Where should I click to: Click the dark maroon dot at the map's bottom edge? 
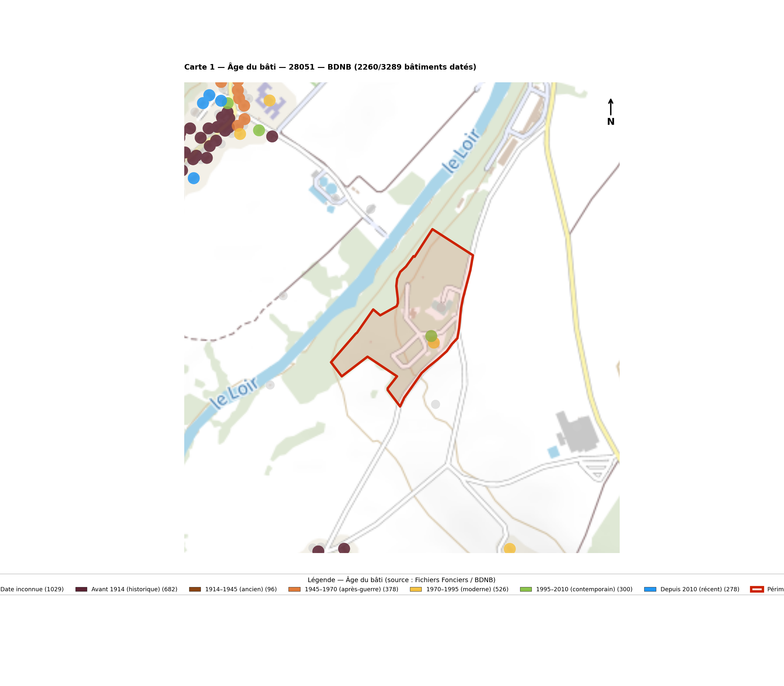pyautogui.click(x=344, y=548)
